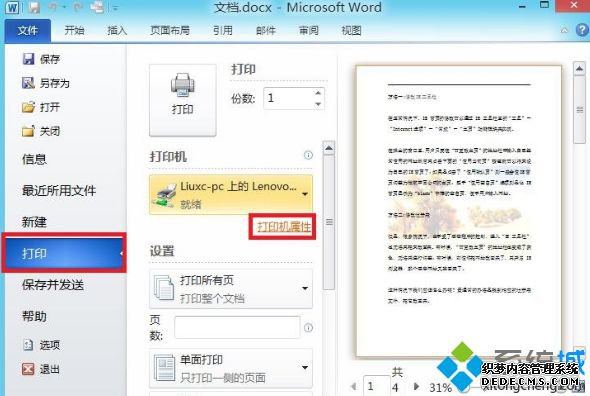Open 最近所用文件 section
Image resolution: width=590 pixels, height=396 pixels.
click(59, 191)
